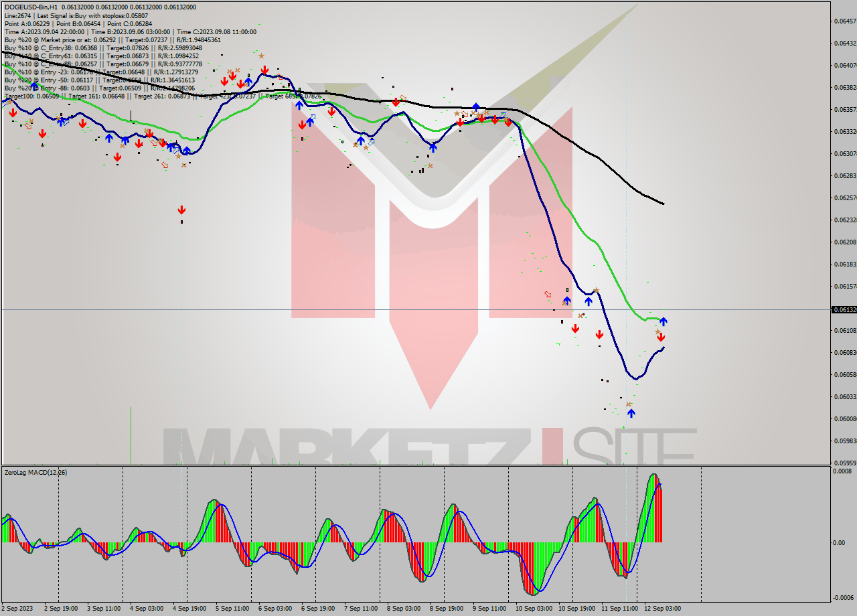Click the '8 Sep 19:00' time label

click(447, 608)
